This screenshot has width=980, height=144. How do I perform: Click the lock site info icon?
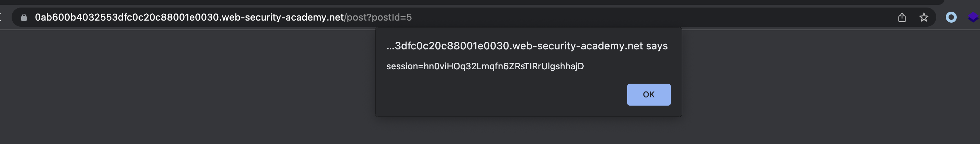(24, 17)
